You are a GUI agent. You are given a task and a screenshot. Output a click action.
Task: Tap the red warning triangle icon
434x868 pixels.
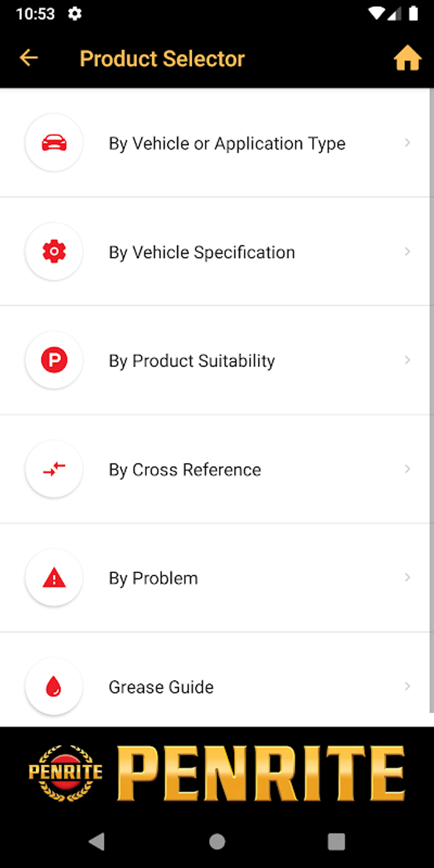(54, 578)
